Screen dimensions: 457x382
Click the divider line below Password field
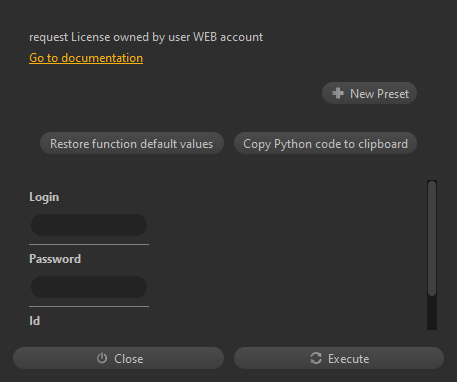point(89,306)
